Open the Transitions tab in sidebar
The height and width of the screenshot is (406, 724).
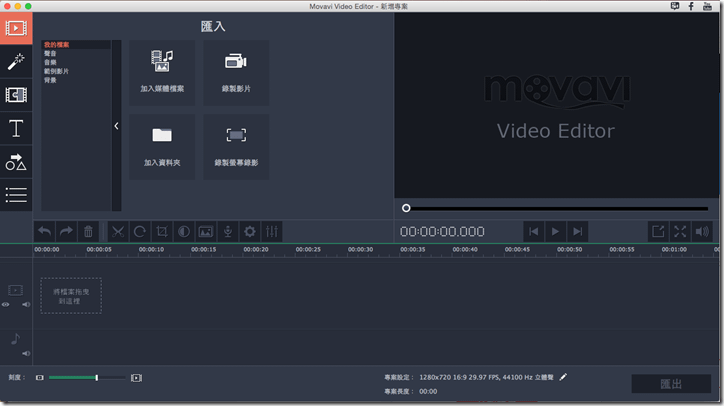[x=16, y=95]
